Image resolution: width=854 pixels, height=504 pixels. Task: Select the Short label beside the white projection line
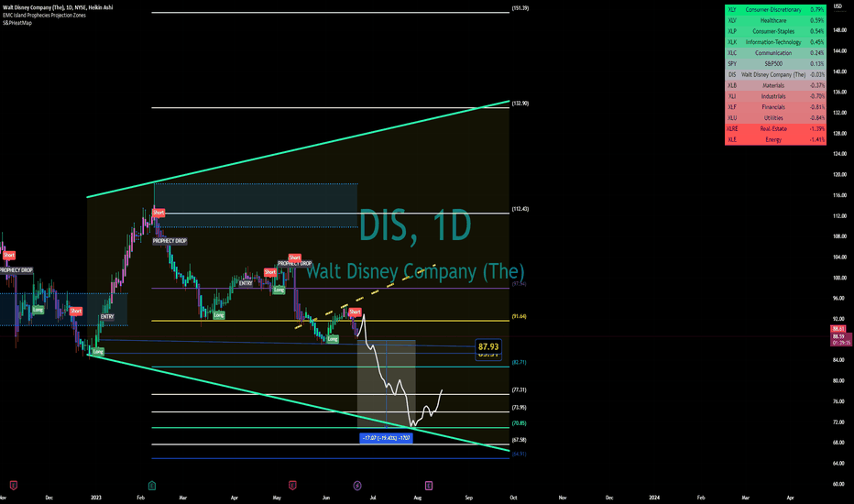coord(355,312)
